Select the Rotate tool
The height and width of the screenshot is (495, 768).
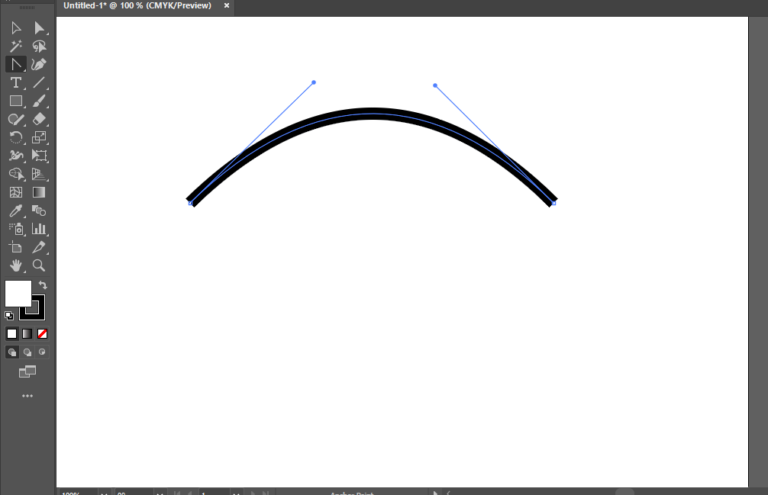point(16,138)
